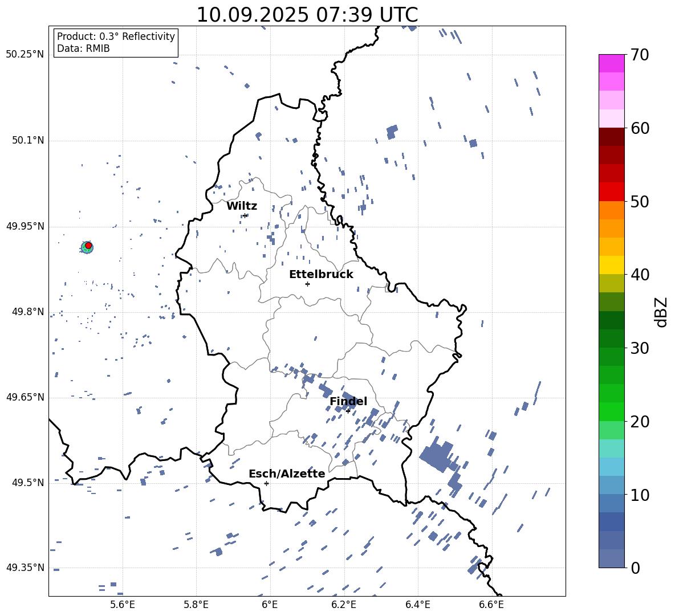Click the 49.95°N latitude label
The image size is (675, 616).
point(25,226)
